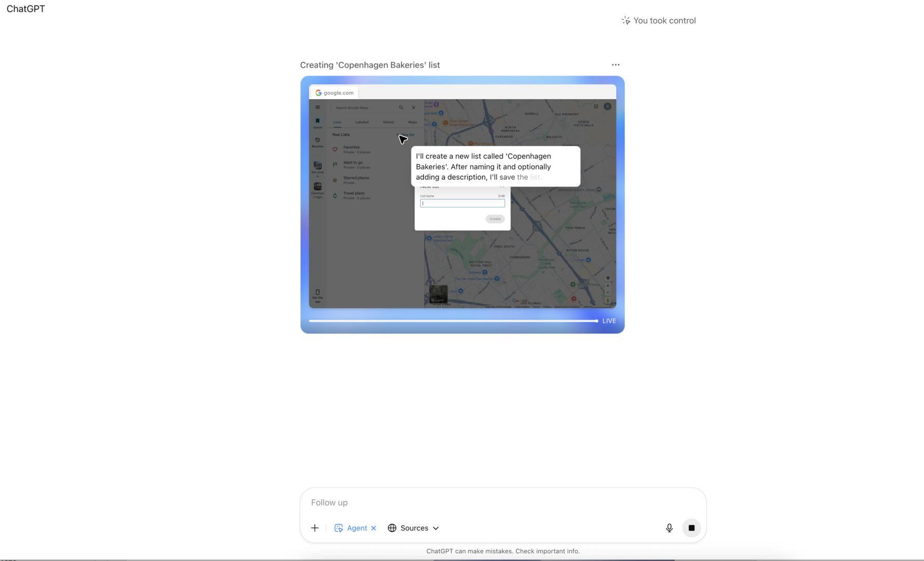Viewport: 924px width, 561px height.
Task: Switch to the Lists tab
Action: 338,122
